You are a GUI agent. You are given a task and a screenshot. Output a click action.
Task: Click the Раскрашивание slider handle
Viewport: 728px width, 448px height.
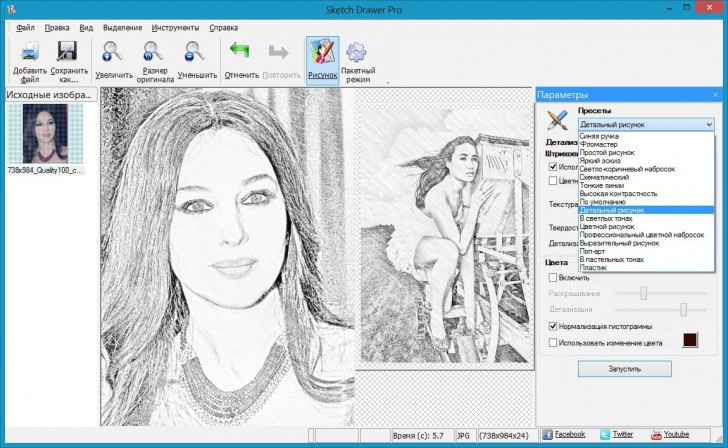(644, 293)
